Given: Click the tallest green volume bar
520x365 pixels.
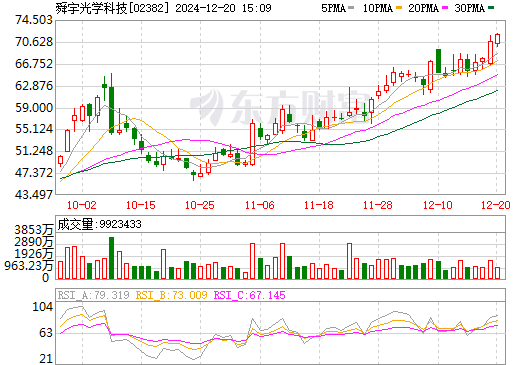Looking at the screenshot, I should pos(112,258).
